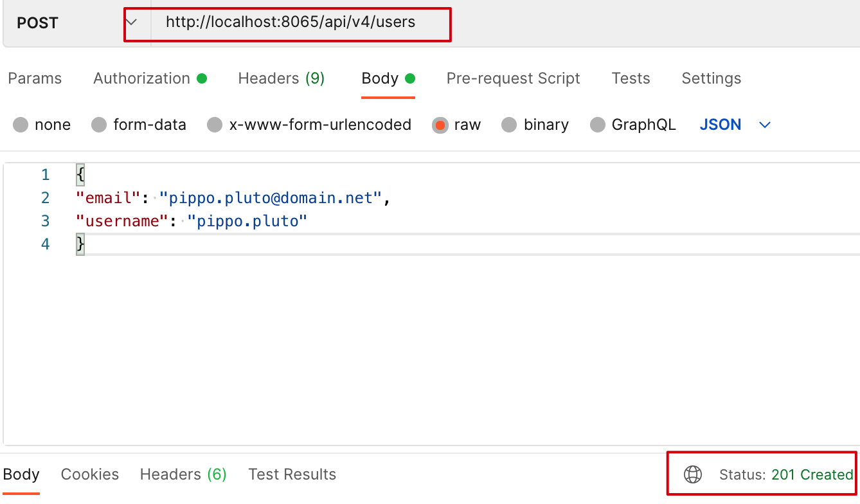The width and height of the screenshot is (860, 504).
Task: Select the form-data radio option
Action: (x=139, y=125)
